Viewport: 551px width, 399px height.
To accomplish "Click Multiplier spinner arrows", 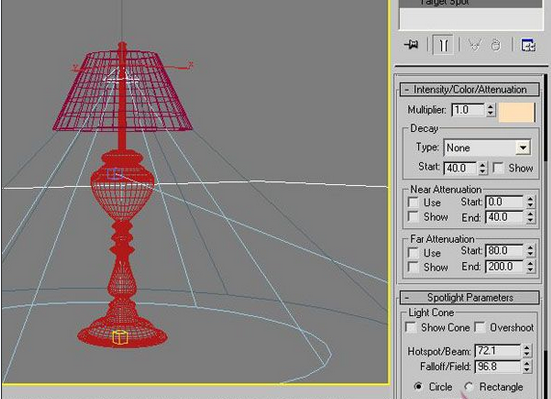I will coord(491,110).
